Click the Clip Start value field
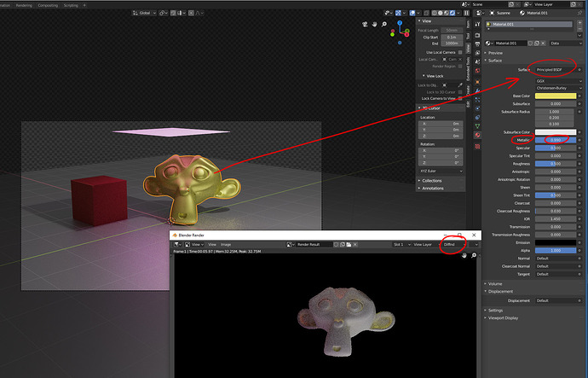This screenshot has width=588, height=378. pos(452,38)
